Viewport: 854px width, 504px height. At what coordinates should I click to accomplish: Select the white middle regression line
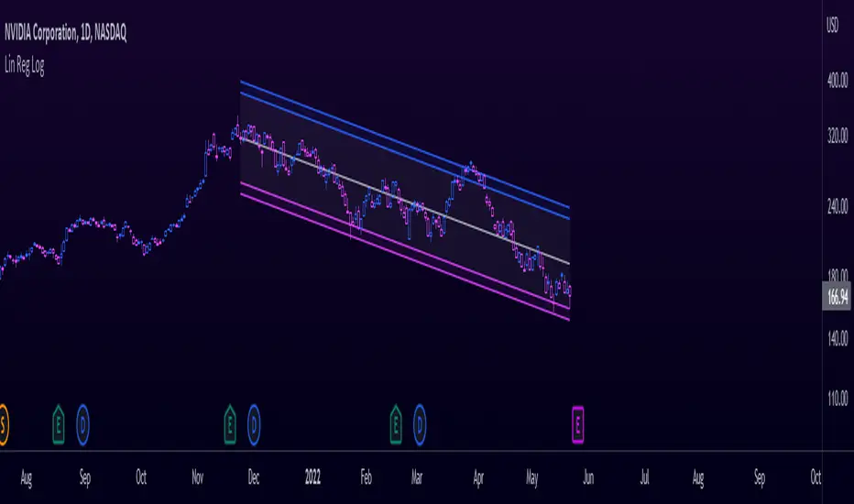point(405,201)
